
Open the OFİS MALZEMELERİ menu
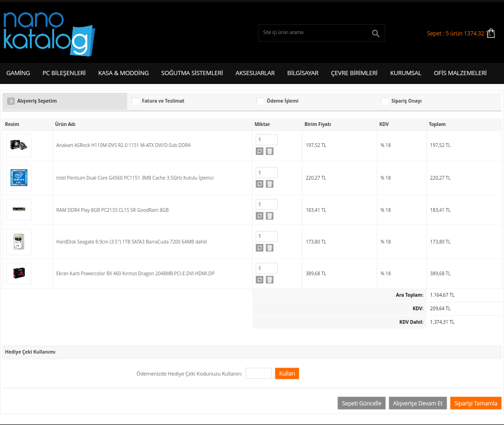460,73
